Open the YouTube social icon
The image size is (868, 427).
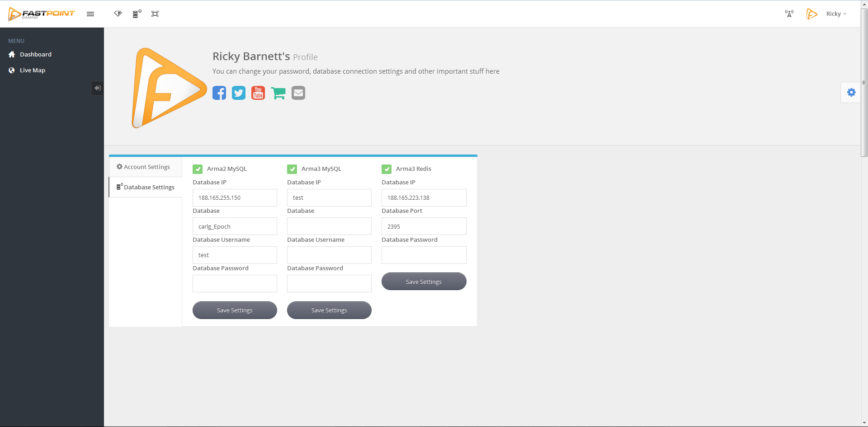[x=258, y=93]
